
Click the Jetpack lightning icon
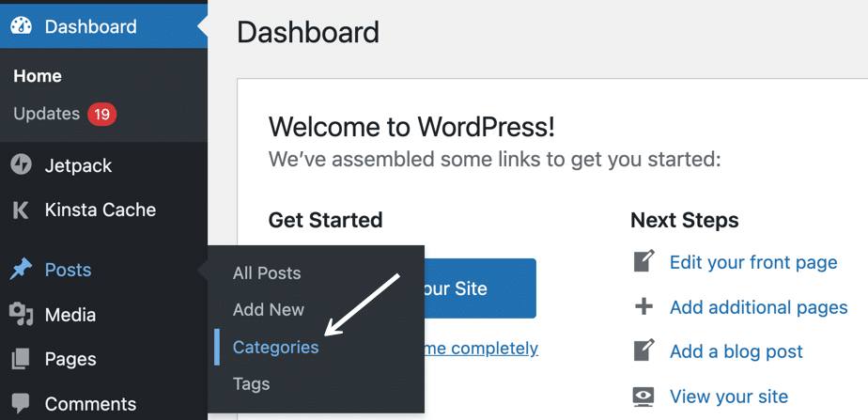pyautogui.click(x=21, y=165)
